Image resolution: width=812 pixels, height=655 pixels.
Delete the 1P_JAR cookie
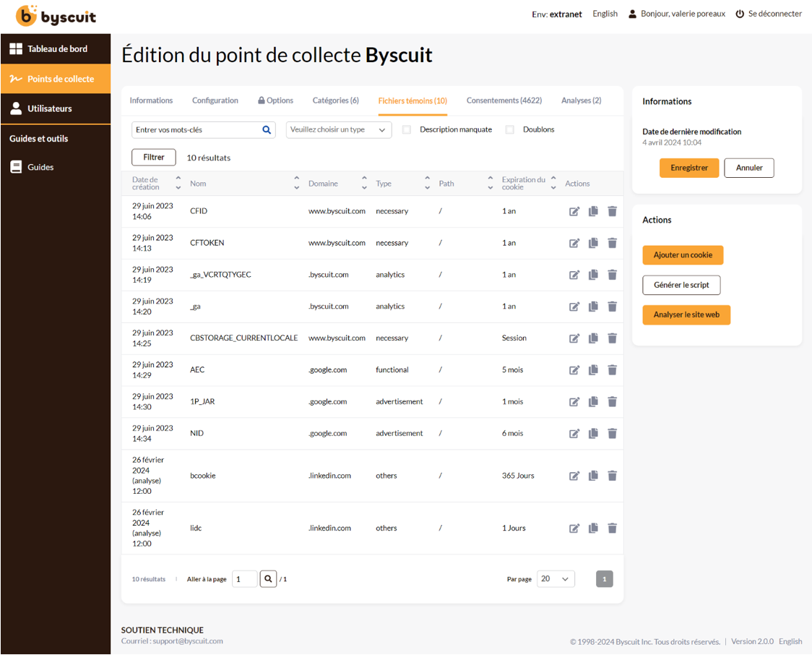pos(612,401)
